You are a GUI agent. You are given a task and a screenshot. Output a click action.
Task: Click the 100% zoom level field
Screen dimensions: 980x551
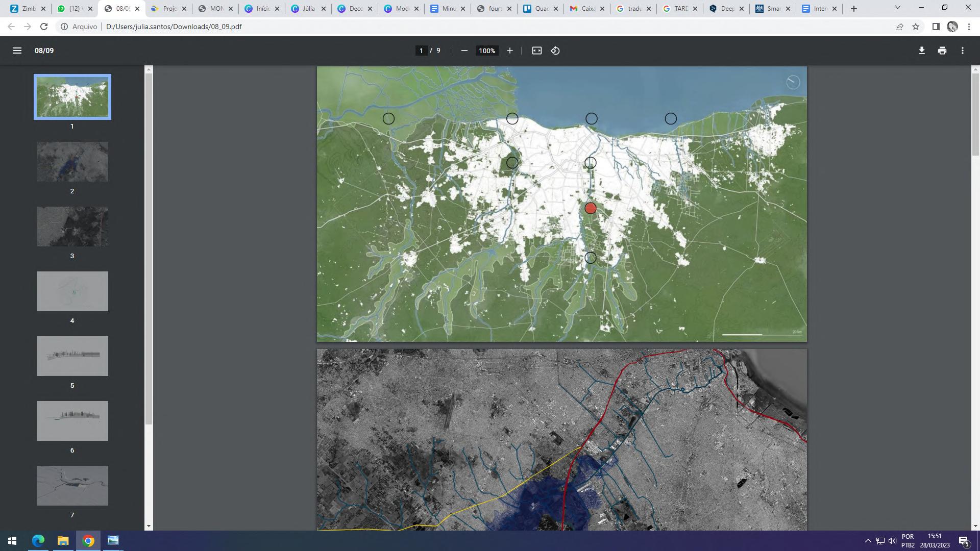486,51
